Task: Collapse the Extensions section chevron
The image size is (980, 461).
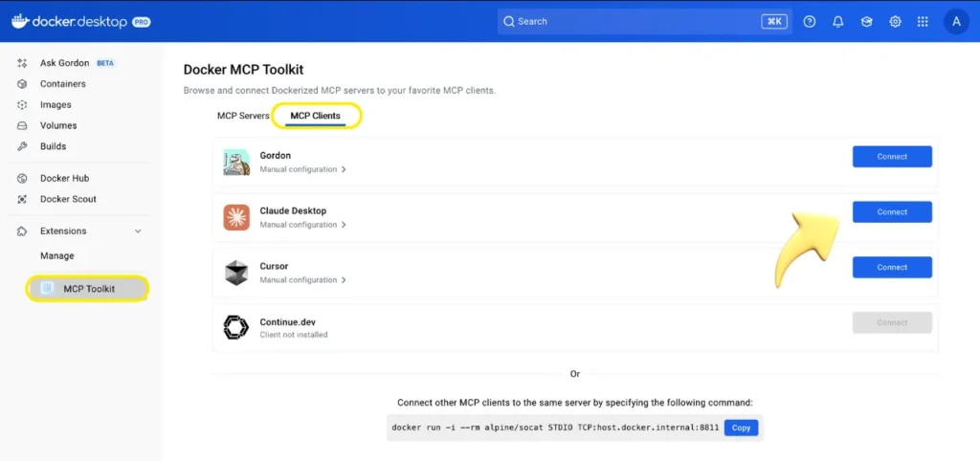Action: tap(138, 231)
